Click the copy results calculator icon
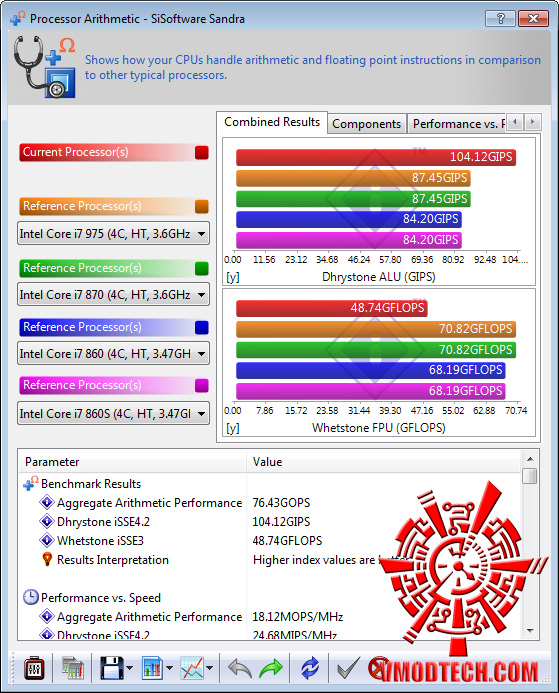The height and width of the screenshot is (693, 559). [73, 668]
